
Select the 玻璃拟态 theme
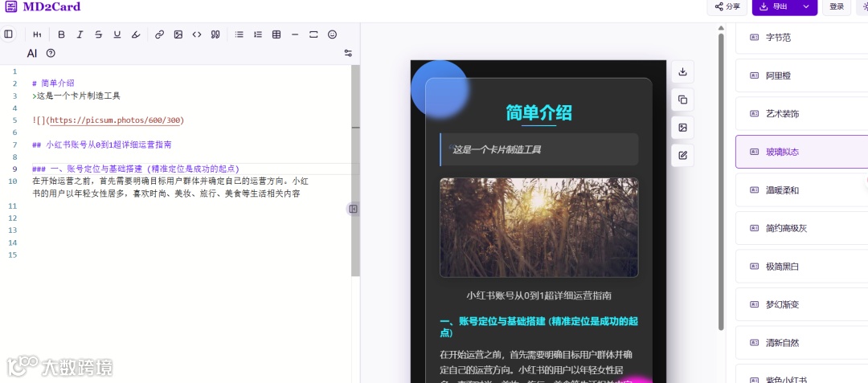(801, 152)
